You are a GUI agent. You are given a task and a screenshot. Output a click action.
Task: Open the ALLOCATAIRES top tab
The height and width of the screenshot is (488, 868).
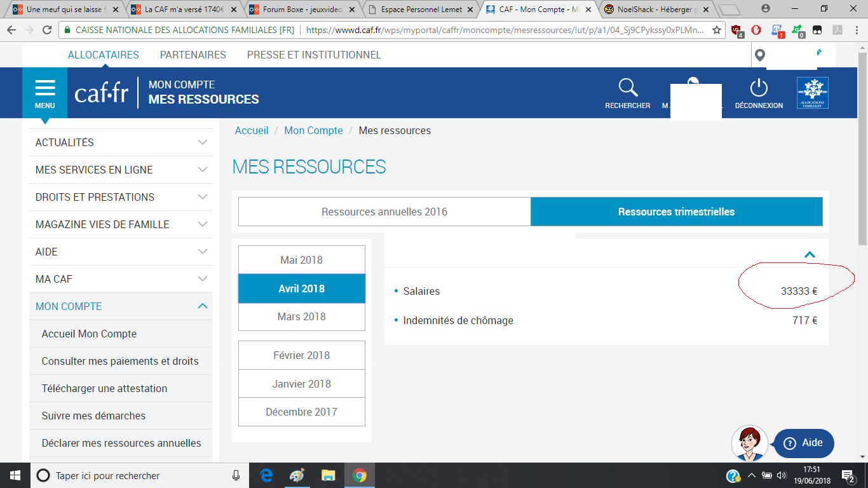(104, 55)
